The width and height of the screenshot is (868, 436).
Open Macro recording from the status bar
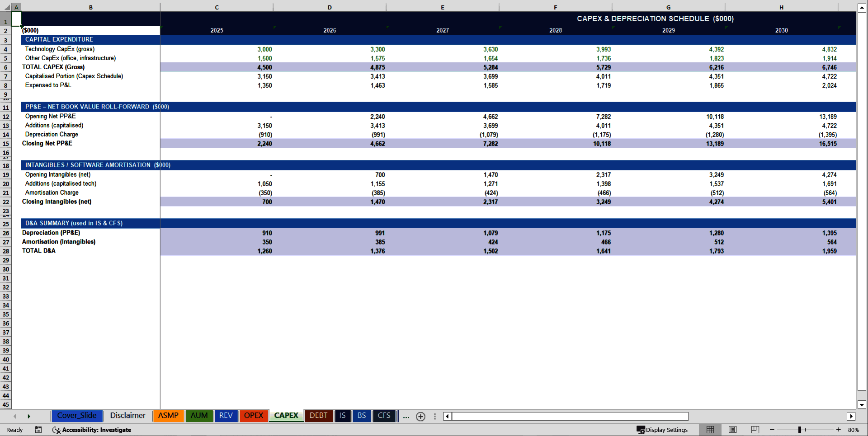point(38,430)
